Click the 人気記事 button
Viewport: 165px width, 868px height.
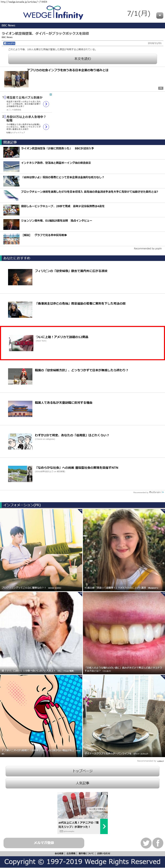tap(83, 783)
